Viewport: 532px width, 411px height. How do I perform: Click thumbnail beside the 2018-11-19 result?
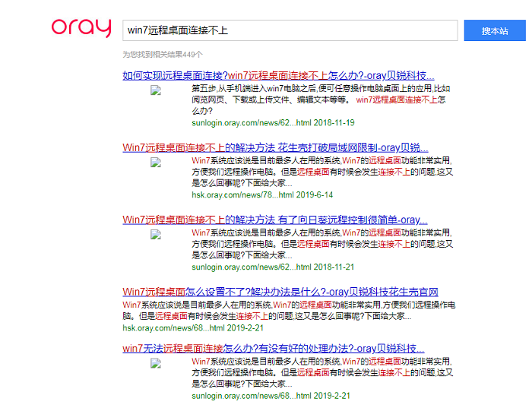click(156, 90)
